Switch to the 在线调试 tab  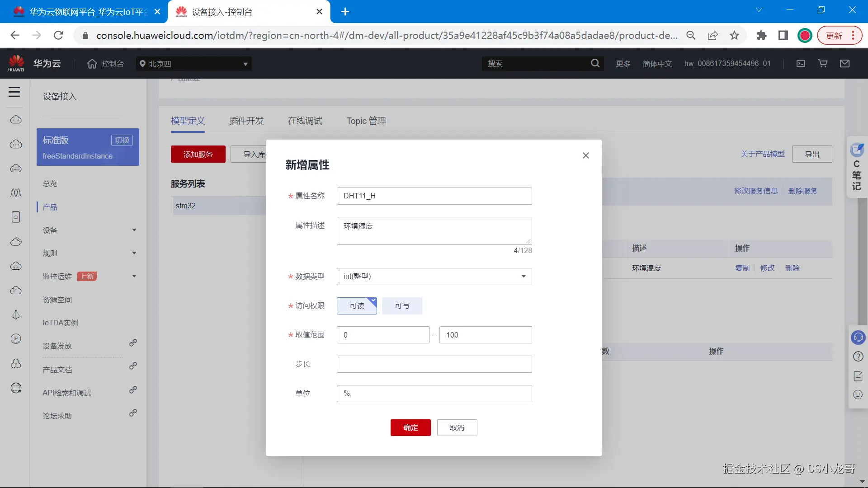tap(305, 121)
